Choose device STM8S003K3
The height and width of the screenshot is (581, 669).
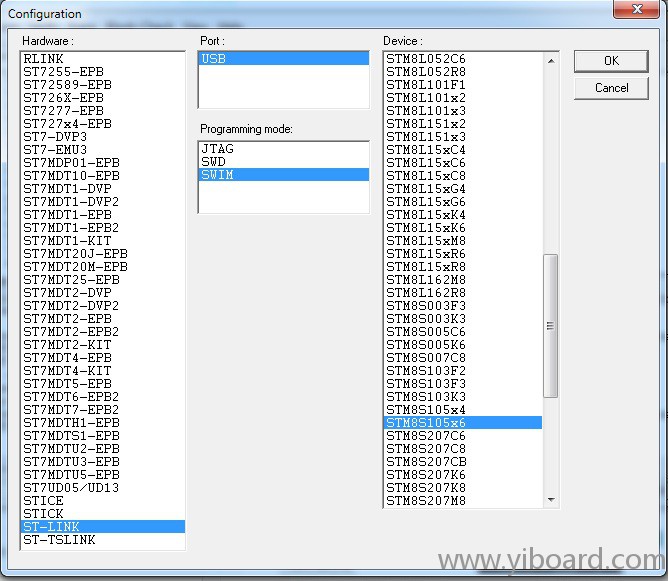463,319
